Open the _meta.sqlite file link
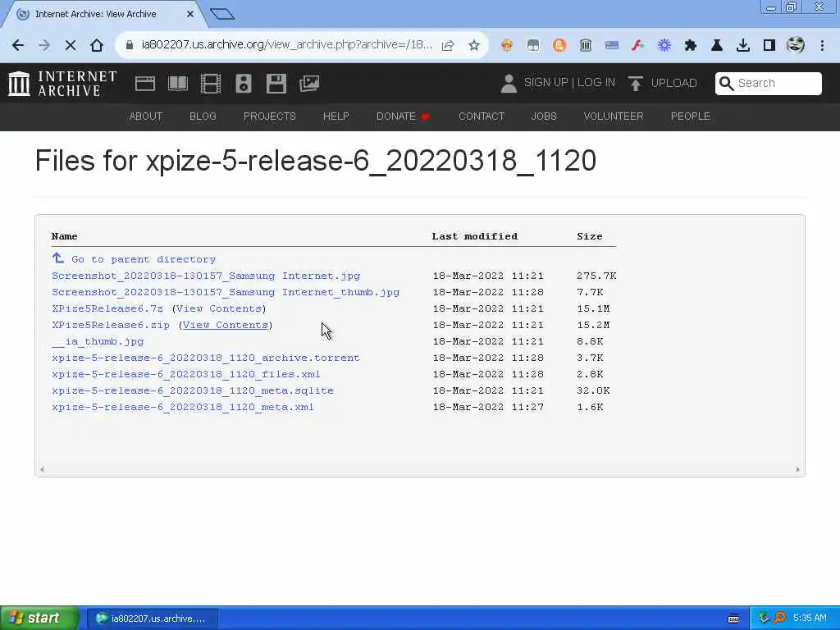 pyautogui.click(x=193, y=390)
